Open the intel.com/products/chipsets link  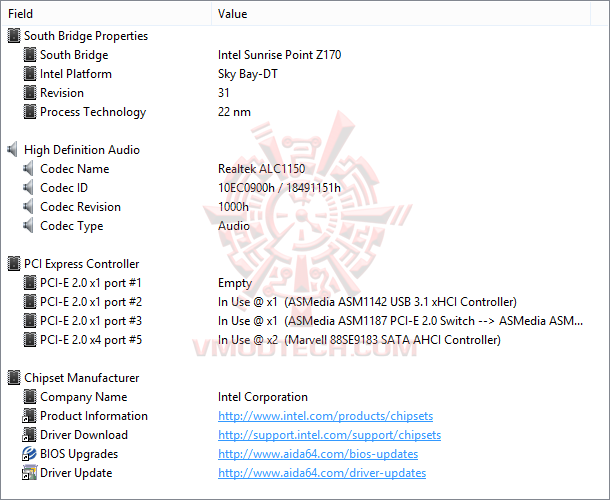click(x=325, y=416)
